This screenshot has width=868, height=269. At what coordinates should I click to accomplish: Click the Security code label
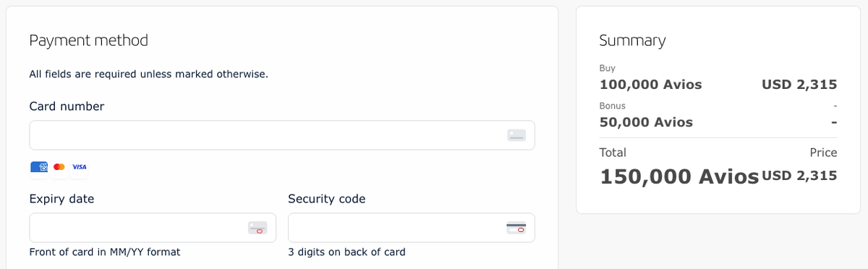coord(327,199)
